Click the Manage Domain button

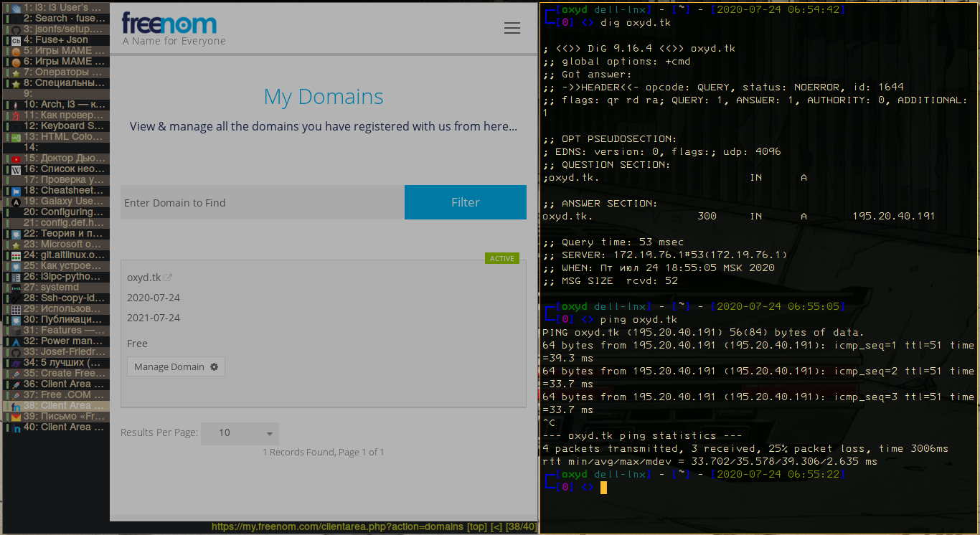tap(176, 366)
